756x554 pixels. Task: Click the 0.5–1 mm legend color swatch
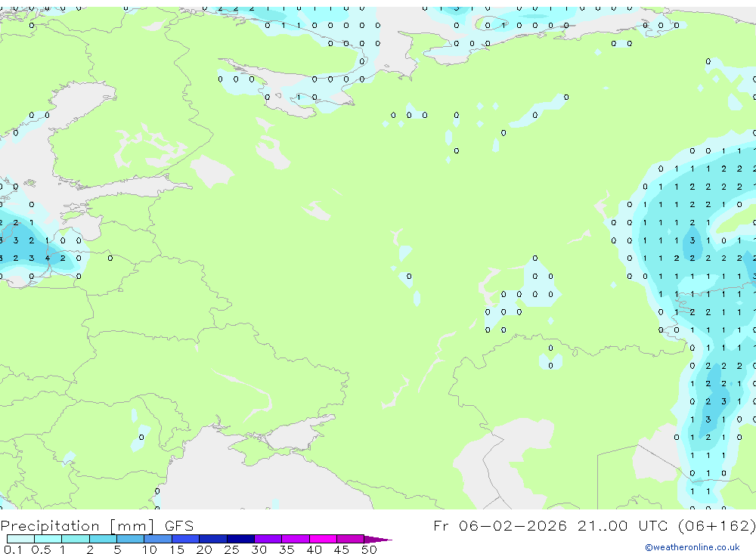point(48,539)
